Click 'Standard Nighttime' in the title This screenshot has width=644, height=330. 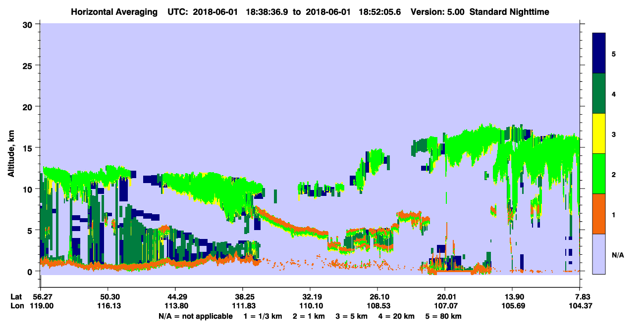click(x=510, y=11)
